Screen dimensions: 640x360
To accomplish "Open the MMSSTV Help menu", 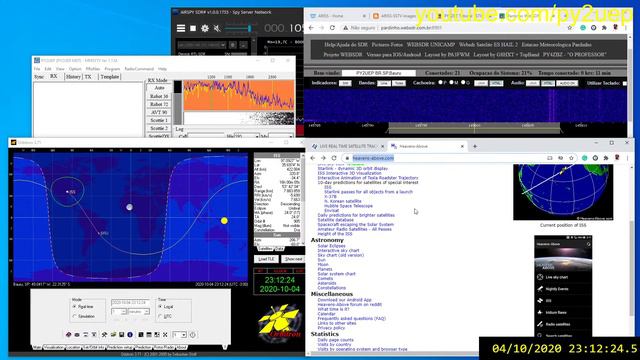I will tap(162, 69).
